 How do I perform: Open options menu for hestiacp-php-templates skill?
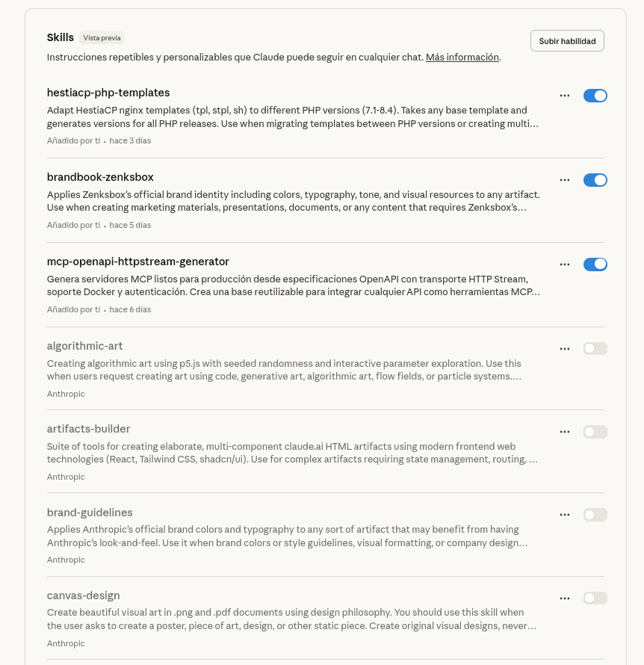click(565, 96)
